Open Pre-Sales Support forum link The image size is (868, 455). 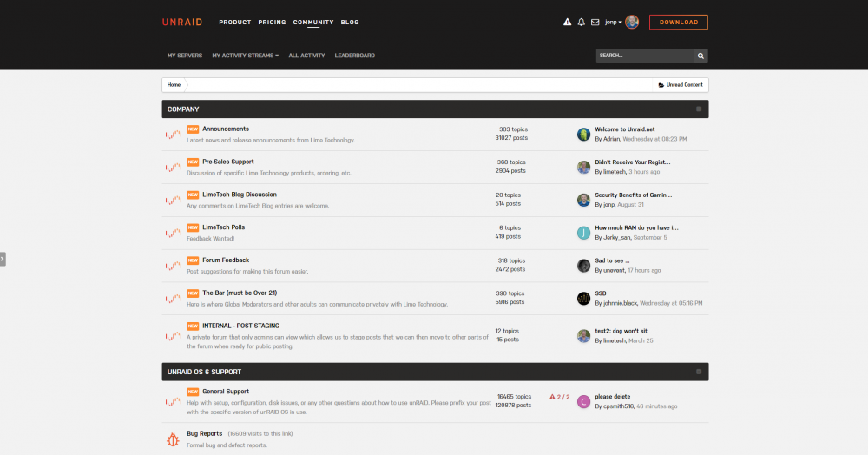click(228, 162)
